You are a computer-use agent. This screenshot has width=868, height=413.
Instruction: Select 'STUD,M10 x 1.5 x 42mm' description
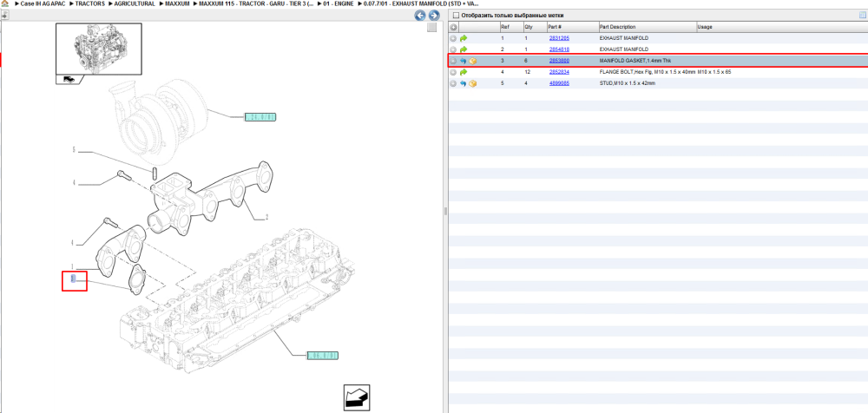coord(628,83)
